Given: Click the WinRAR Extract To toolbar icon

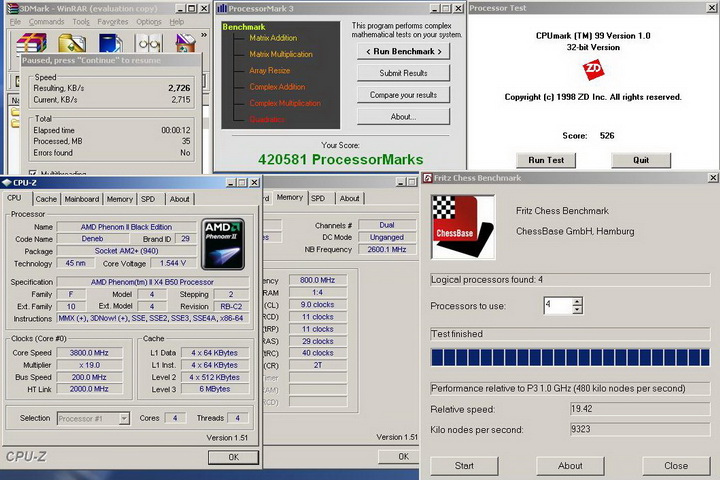Looking at the screenshot, I should pos(72,43).
